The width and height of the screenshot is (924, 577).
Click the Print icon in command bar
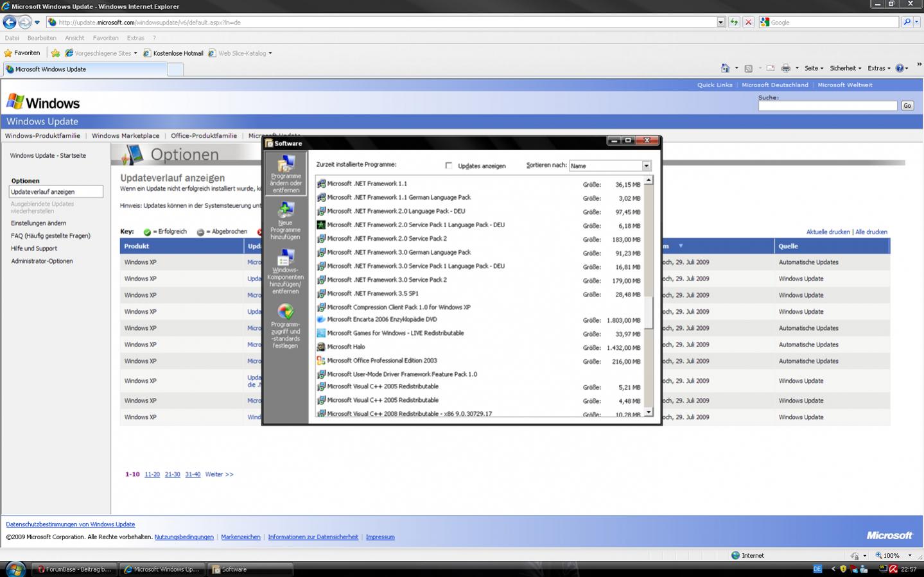(785, 68)
